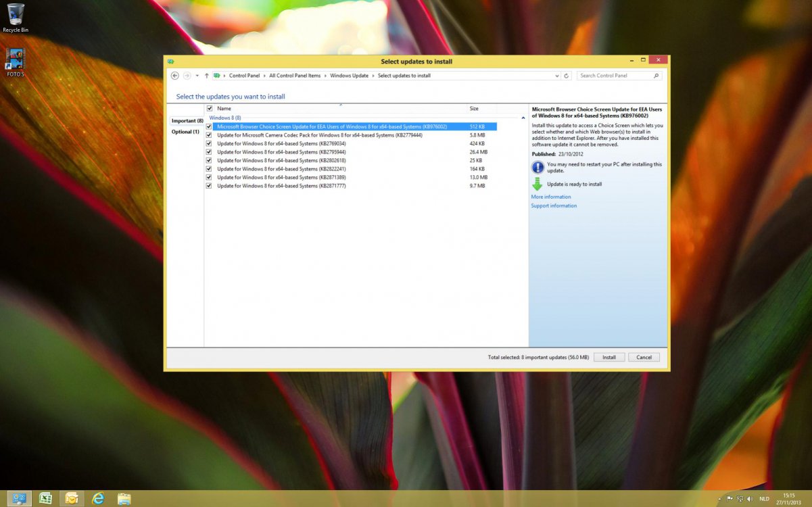Toggle the select-all checkbox in the Name header
Screen dimensions: 812x507
click(x=209, y=108)
